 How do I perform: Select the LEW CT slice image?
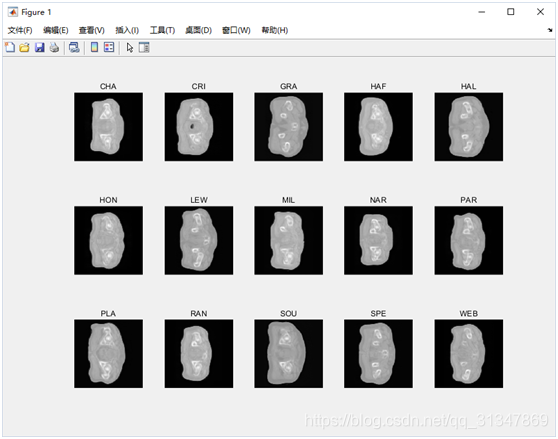coord(199,240)
